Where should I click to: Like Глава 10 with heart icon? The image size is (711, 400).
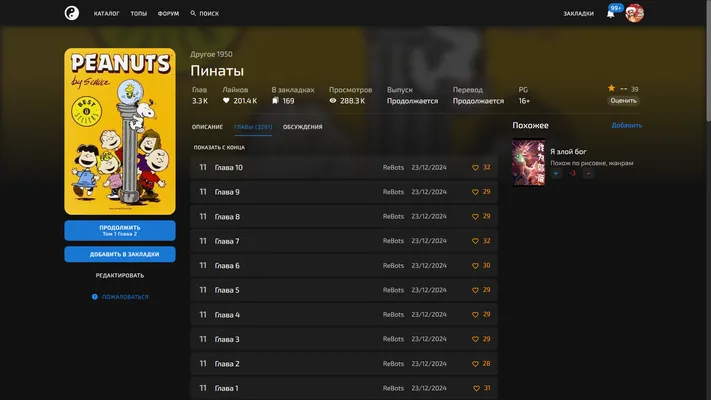point(475,167)
